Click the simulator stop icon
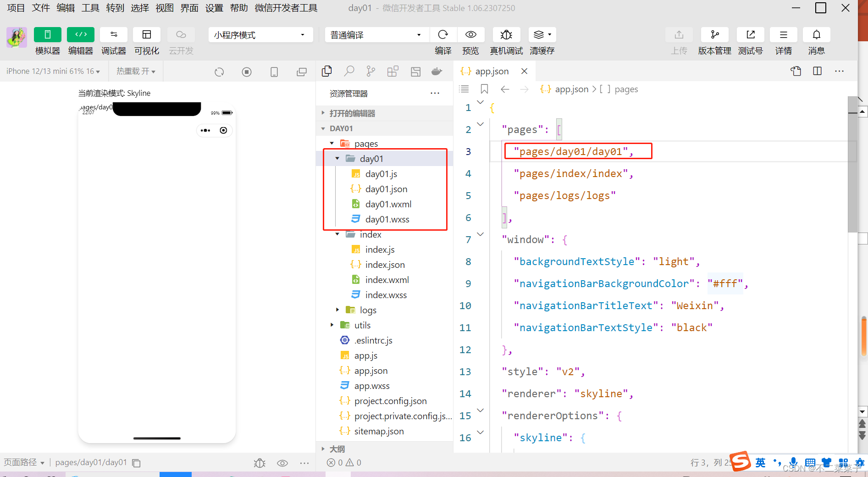The height and width of the screenshot is (477, 868). pos(247,72)
